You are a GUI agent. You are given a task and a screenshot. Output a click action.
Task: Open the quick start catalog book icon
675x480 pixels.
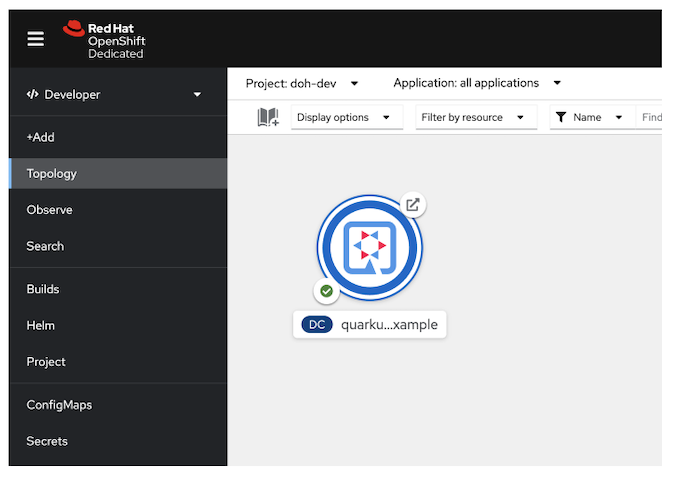[267, 117]
